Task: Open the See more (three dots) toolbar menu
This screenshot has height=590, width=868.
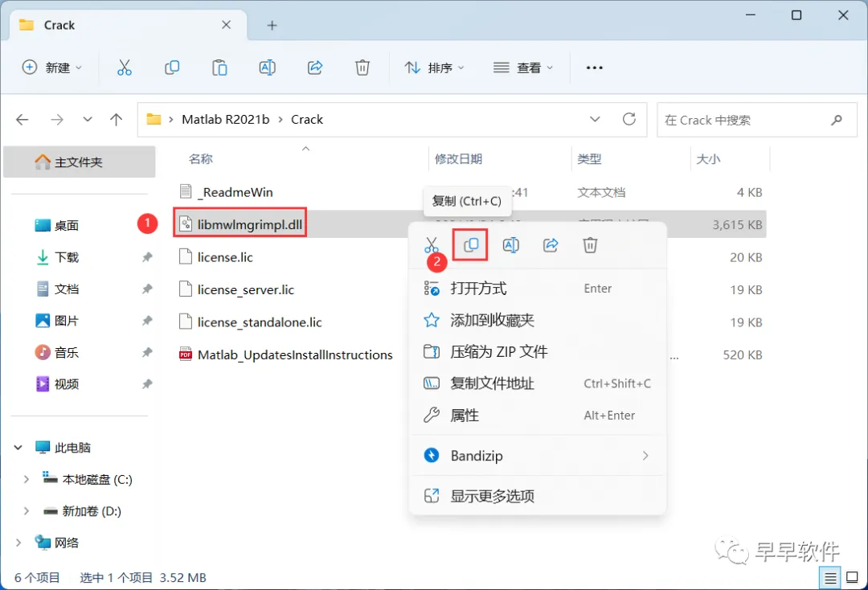Action: 595,68
